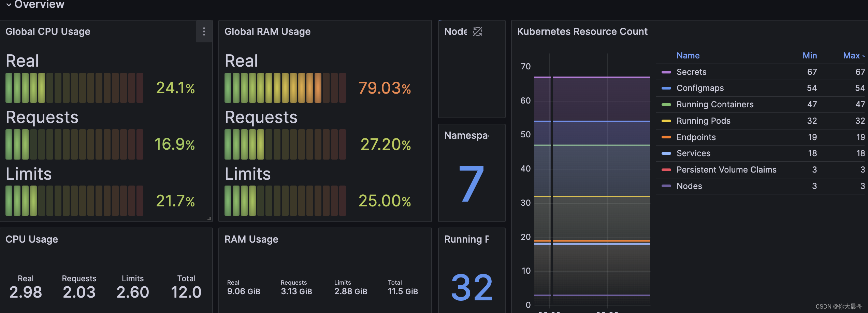Click the CPU Usage Limits value 2.60
This screenshot has width=868, height=313.
tap(133, 292)
